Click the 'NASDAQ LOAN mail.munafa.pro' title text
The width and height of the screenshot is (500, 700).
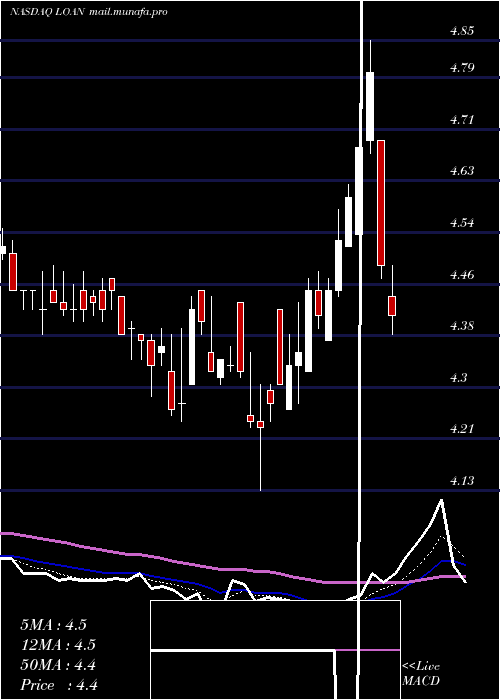pyautogui.click(x=89, y=12)
